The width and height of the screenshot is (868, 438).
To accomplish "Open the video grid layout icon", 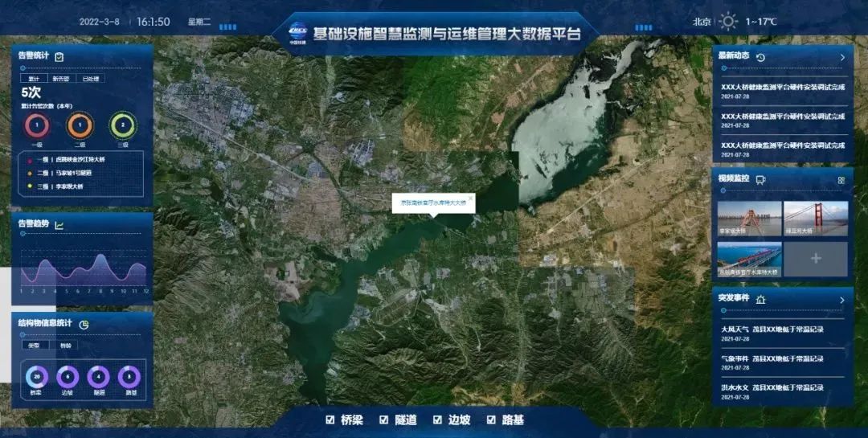I will point(841,180).
